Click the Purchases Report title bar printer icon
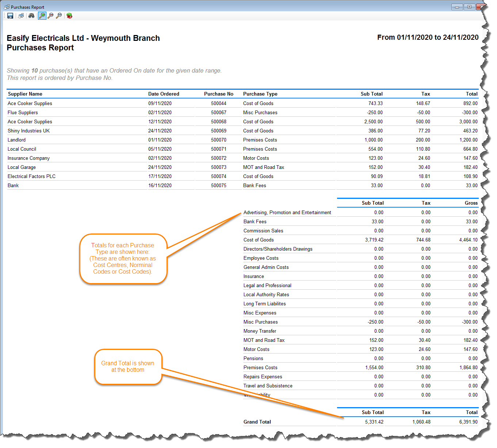The width and height of the screenshot is (497, 448). pos(7,7)
